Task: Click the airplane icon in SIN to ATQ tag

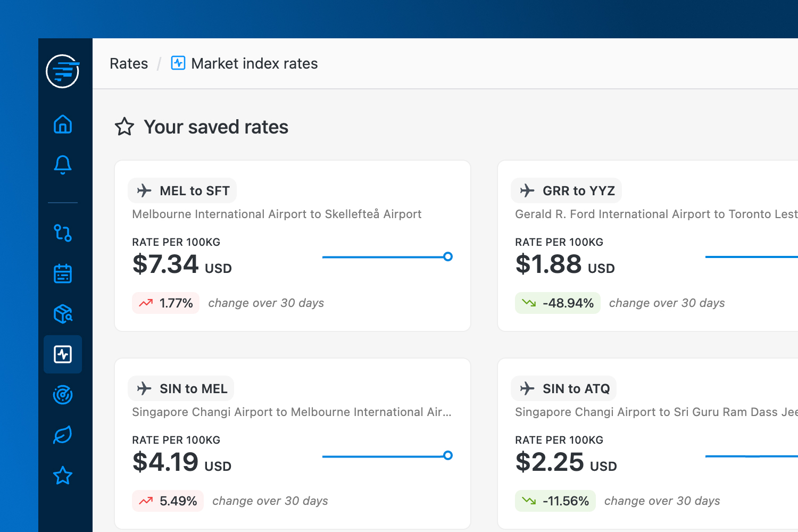Action: click(x=527, y=388)
